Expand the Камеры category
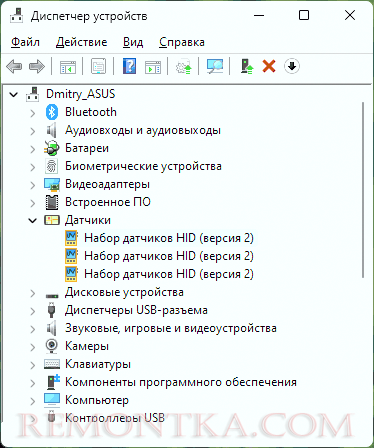The image size is (374, 448). coord(33,347)
